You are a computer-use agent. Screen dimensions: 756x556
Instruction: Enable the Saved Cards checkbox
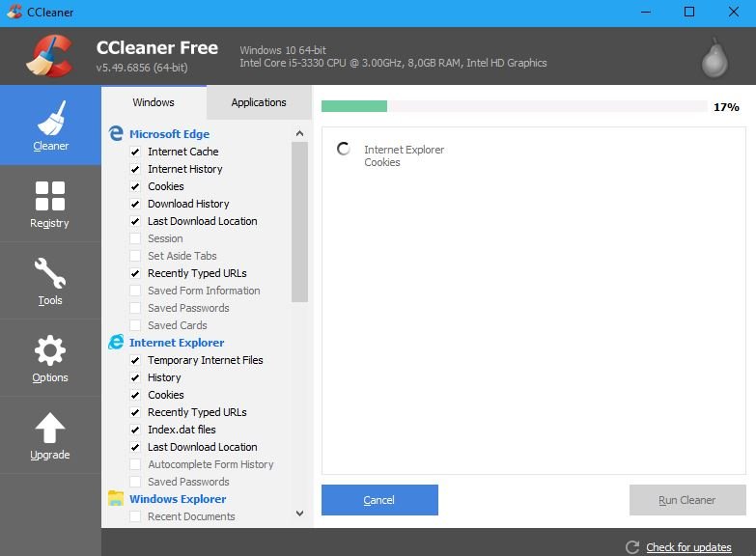135,325
